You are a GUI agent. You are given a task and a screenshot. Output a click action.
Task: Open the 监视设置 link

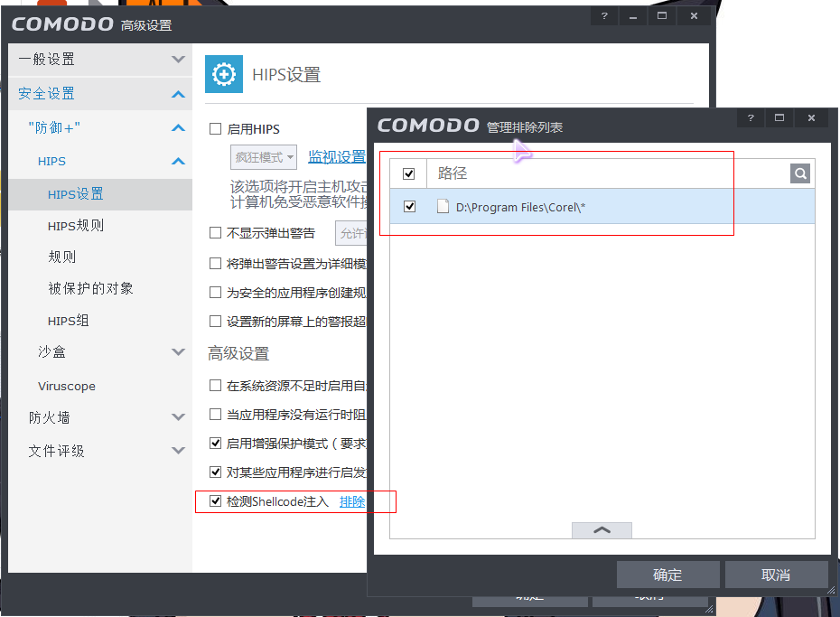[x=337, y=157]
